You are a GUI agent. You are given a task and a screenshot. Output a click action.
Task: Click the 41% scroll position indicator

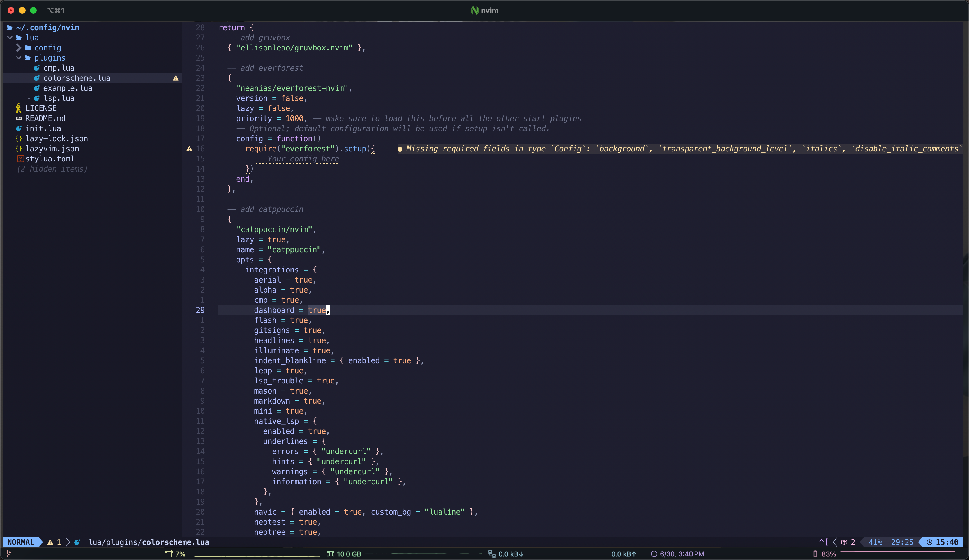pos(875,542)
